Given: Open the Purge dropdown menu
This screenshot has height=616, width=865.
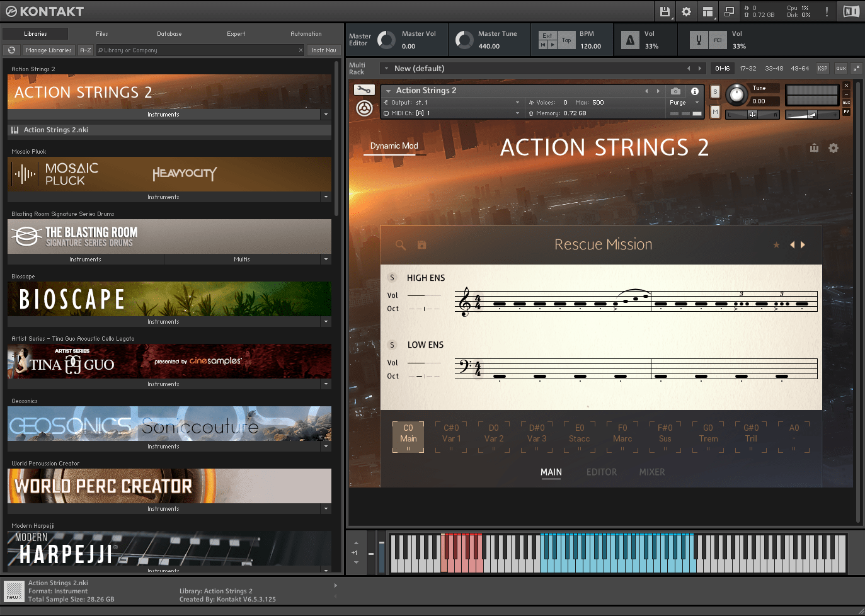Looking at the screenshot, I should coord(684,103).
